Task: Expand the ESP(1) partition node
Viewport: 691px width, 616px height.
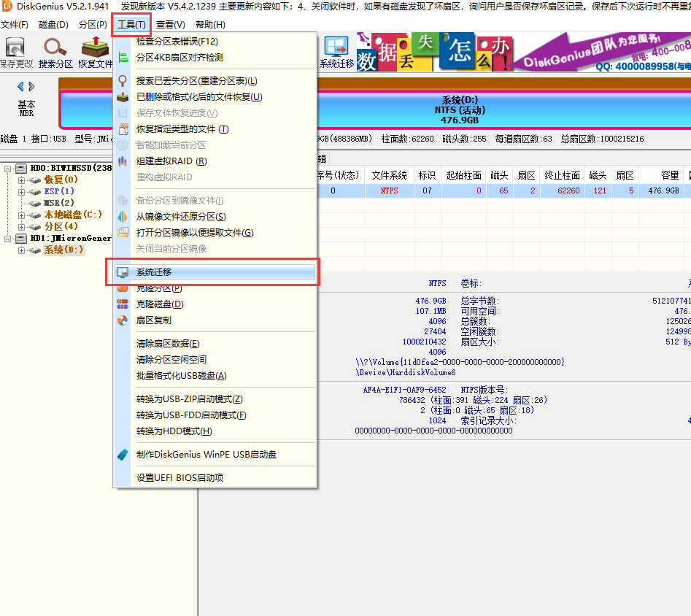Action: click(x=21, y=192)
